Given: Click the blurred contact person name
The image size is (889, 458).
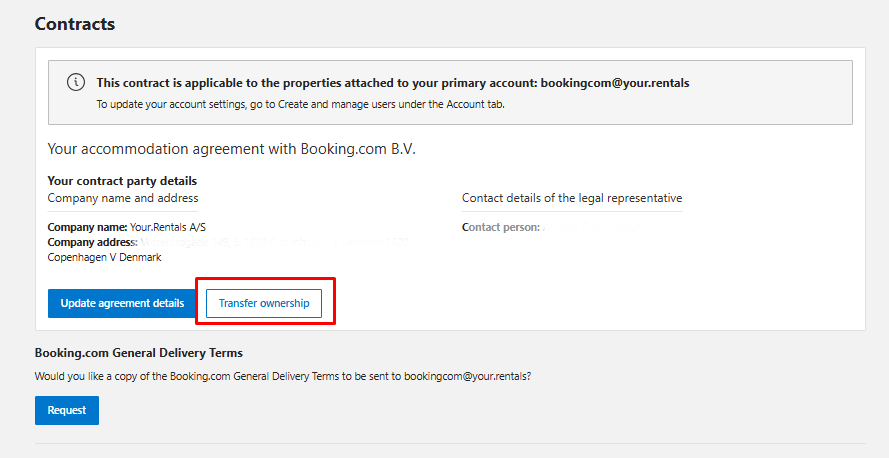Looking at the screenshot, I should pos(590,228).
